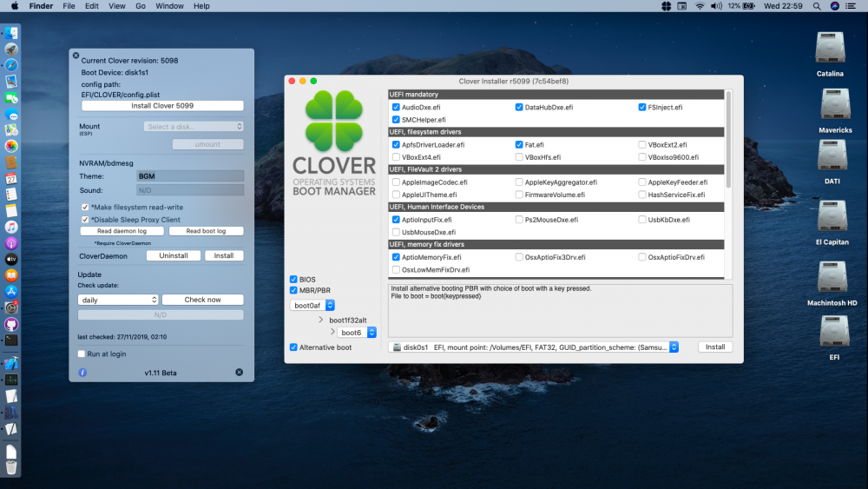The height and width of the screenshot is (489, 868).
Task: Click CloverDaemon Uninstall button
Action: click(x=174, y=256)
